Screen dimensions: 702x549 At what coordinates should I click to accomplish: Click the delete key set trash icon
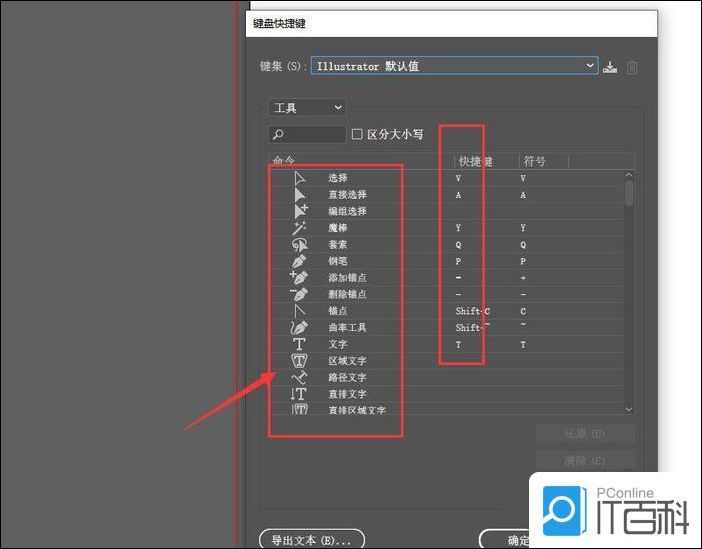point(632,67)
